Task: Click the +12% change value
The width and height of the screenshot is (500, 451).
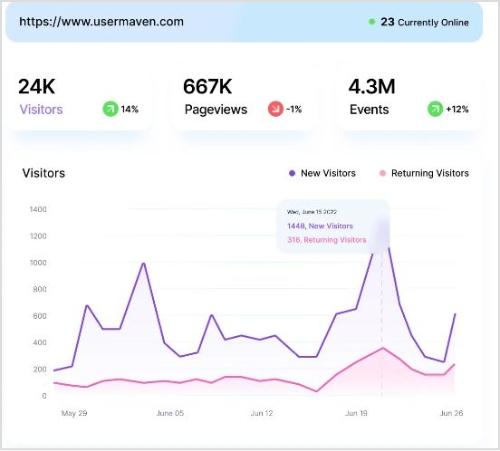Action: [457, 109]
